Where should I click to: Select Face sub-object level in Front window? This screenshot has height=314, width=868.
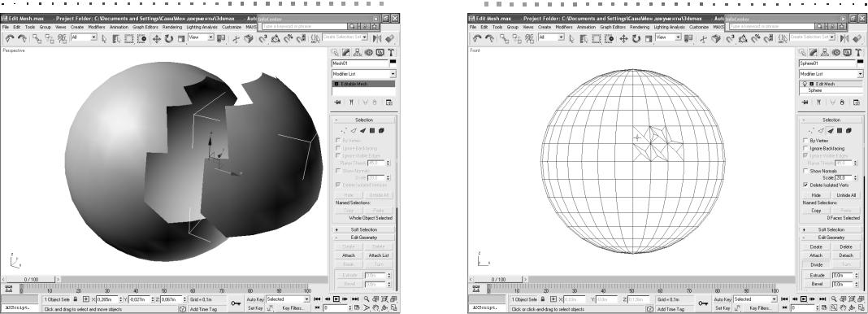coord(831,131)
